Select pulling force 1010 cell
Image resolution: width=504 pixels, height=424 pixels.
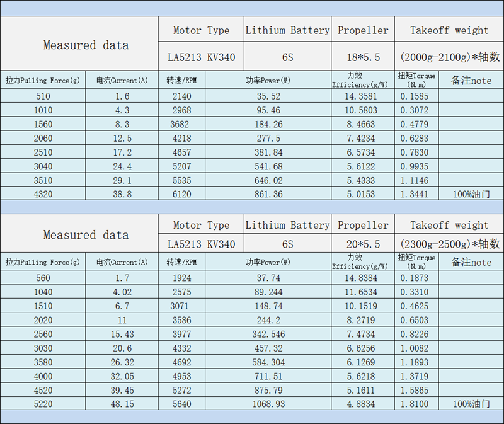pos(43,110)
